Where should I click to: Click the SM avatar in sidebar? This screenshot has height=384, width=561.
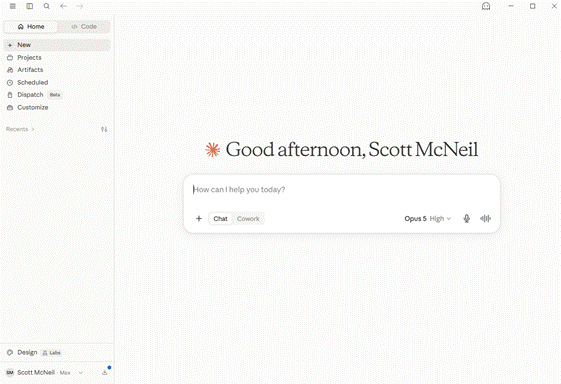coord(10,373)
